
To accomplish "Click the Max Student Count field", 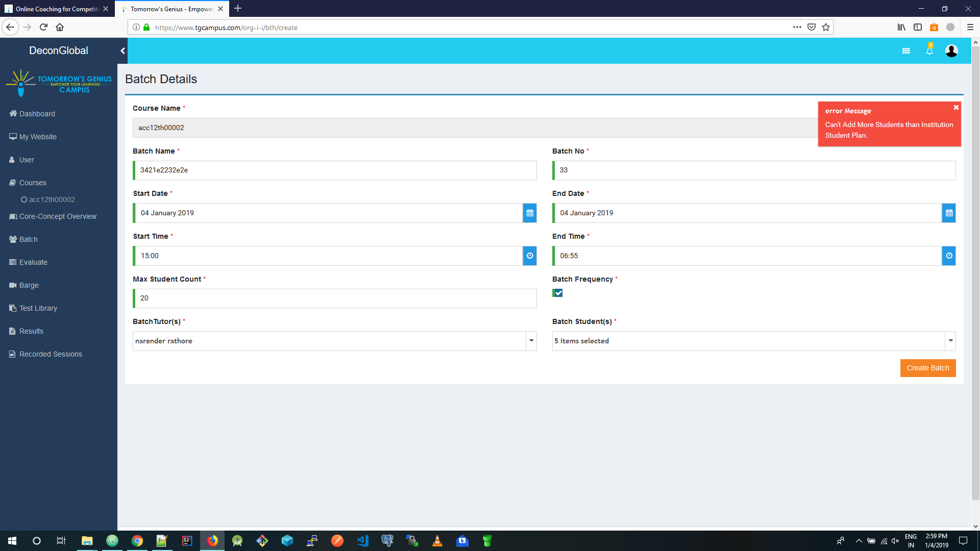I will 334,298.
